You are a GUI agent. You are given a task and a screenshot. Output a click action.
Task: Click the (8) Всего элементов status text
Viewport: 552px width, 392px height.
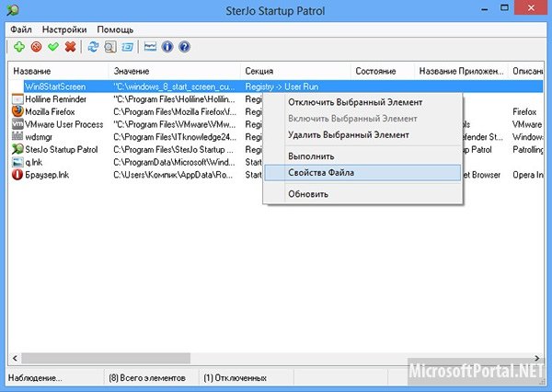coord(147,378)
